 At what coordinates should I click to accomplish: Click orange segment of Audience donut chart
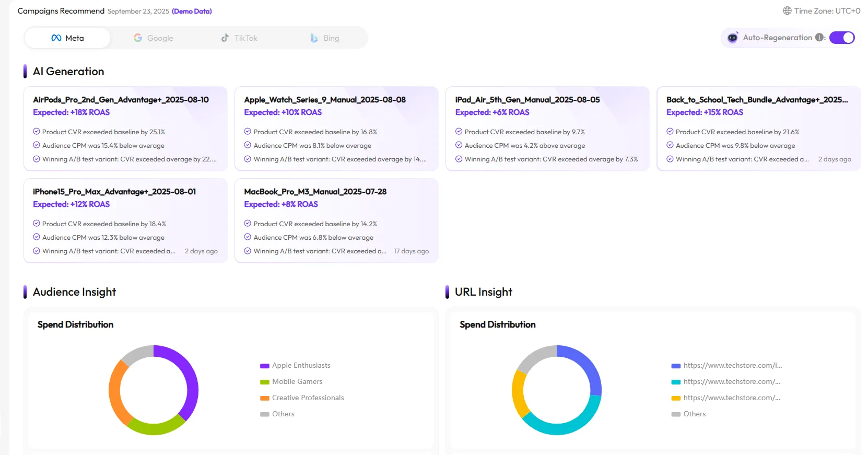115,394
